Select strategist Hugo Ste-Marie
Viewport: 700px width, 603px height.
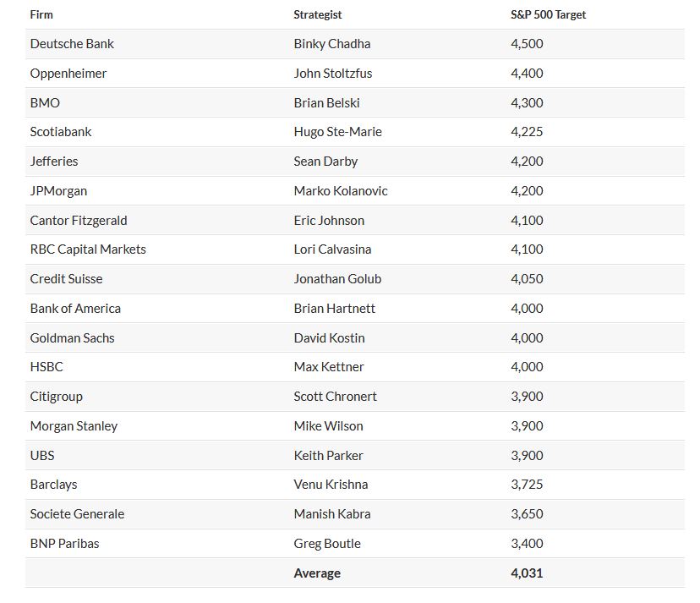[337, 132]
